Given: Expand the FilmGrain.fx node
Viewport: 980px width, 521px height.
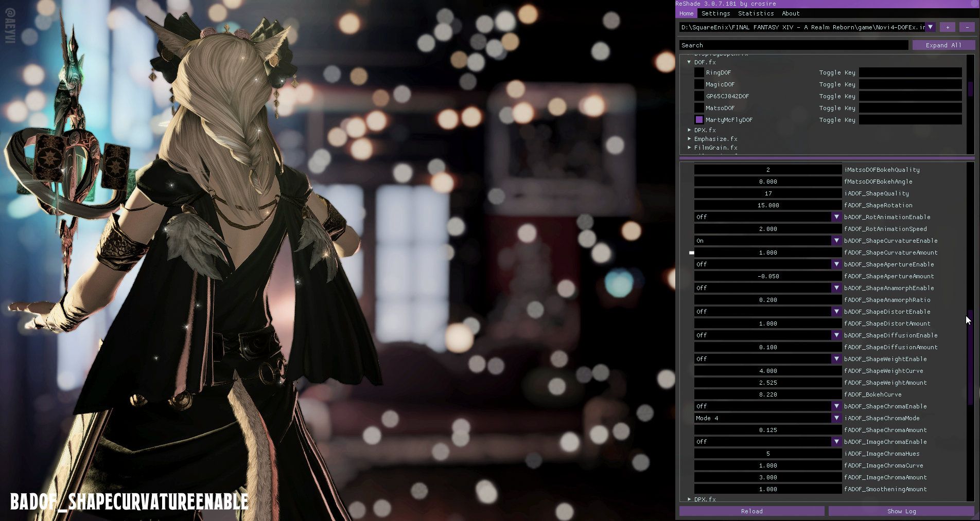Looking at the screenshot, I should pos(689,148).
